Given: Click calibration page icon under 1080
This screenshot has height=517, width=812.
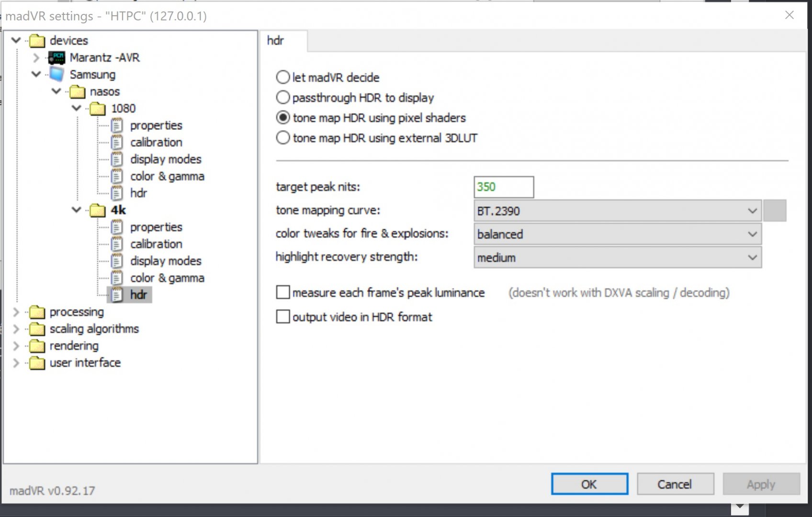Looking at the screenshot, I should click(117, 143).
